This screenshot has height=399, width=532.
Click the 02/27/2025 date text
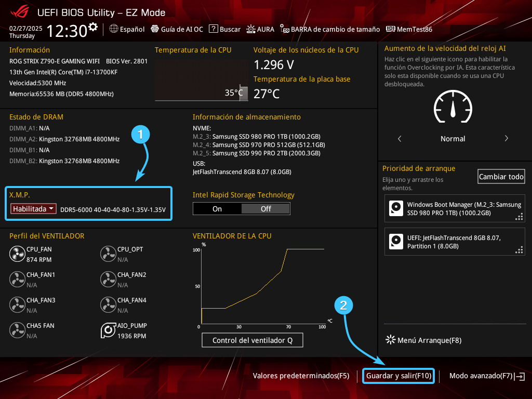click(26, 29)
